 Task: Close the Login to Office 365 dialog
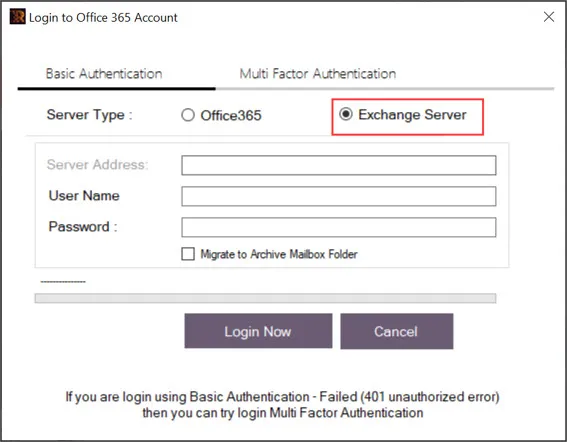[x=549, y=17]
